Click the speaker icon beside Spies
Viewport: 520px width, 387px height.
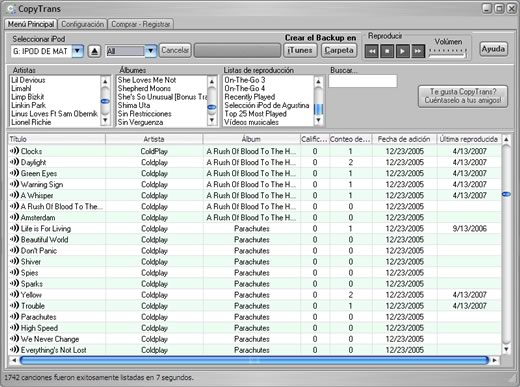pos(14,272)
